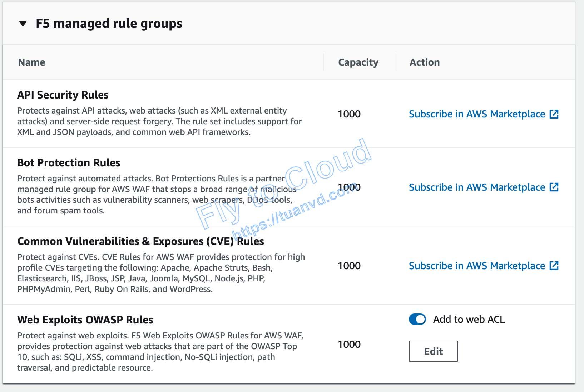Click external link icon for API Security Rules
Screen dimensions: 584x392
coord(554,114)
